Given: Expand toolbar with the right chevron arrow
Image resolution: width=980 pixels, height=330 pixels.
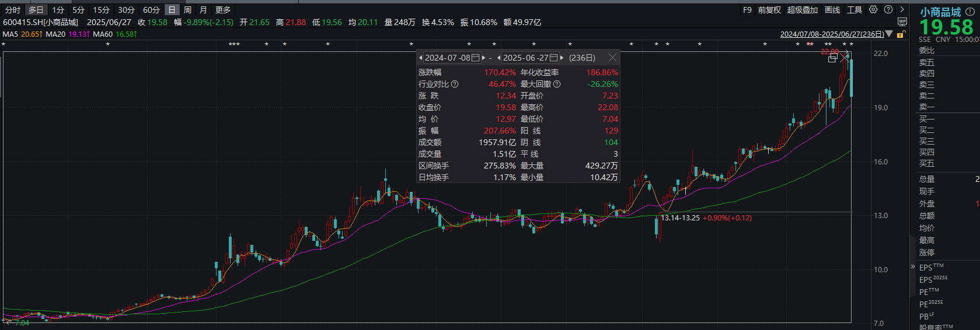Looking at the screenshot, I should coord(902,10).
